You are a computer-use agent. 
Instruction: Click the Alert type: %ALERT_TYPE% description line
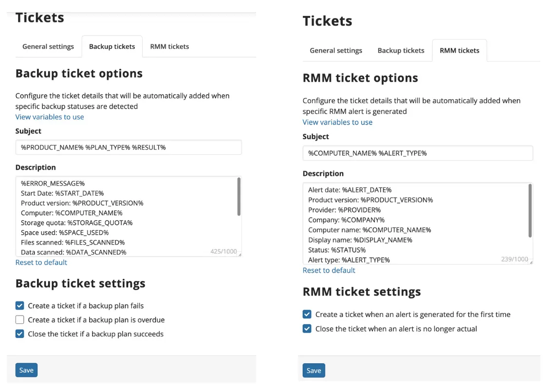pyautogui.click(x=349, y=260)
